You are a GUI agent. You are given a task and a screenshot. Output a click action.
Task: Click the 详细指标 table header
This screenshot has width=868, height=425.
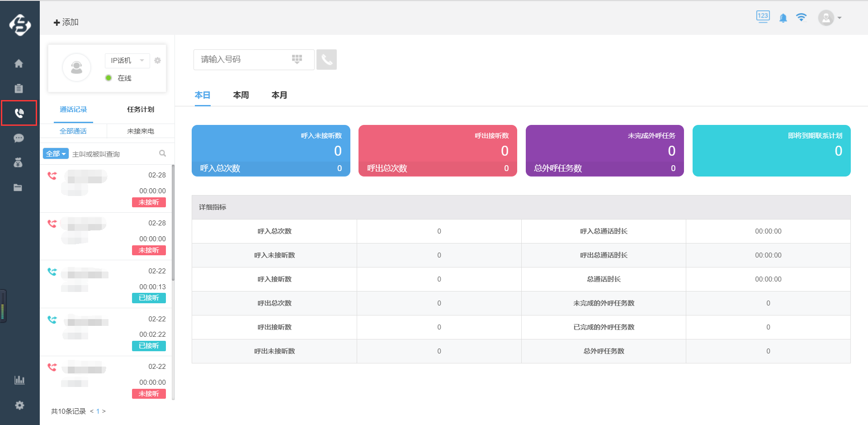[212, 207]
